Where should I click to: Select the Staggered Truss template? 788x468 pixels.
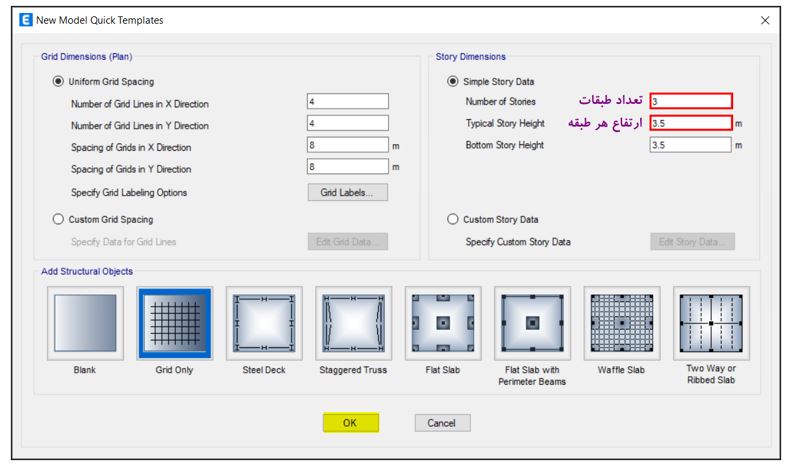pos(354,323)
